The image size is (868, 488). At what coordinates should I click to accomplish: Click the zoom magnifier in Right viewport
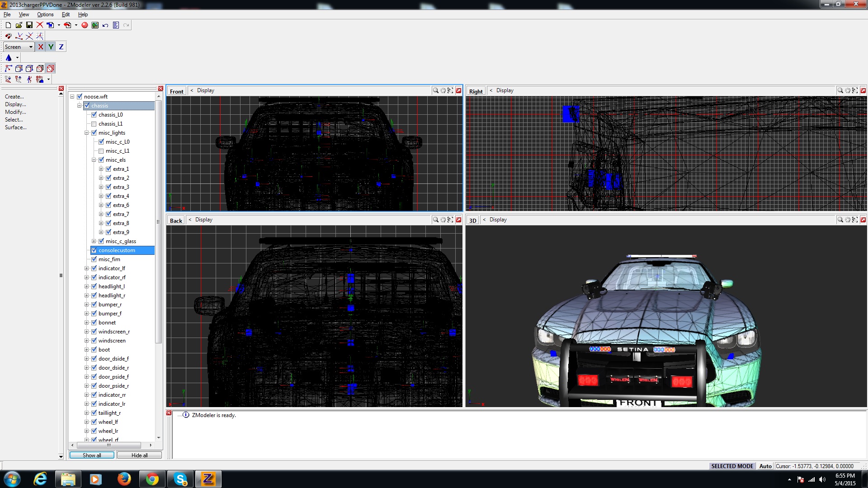(x=840, y=90)
